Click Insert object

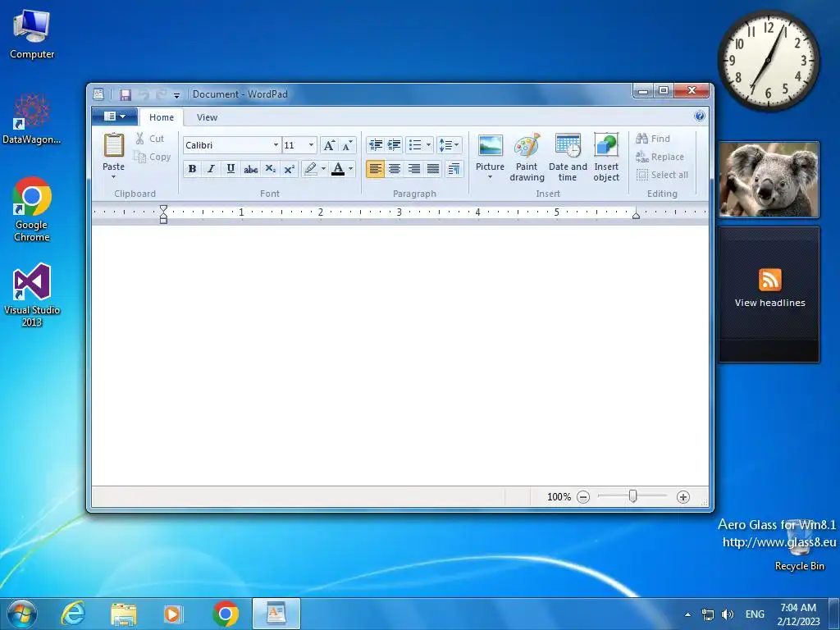[606, 157]
